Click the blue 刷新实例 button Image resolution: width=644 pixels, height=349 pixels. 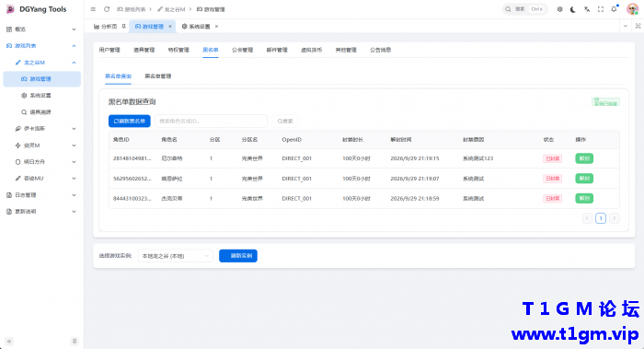(x=238, y=256)
